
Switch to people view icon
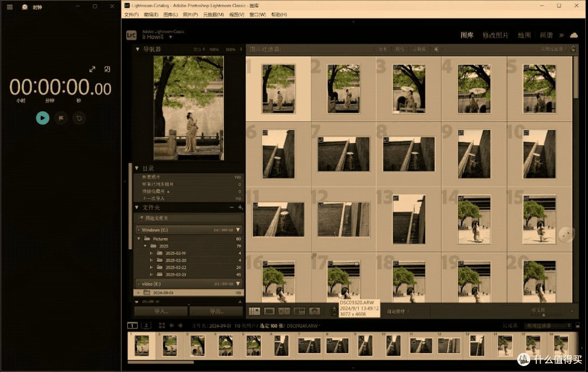tap(314, 311)
